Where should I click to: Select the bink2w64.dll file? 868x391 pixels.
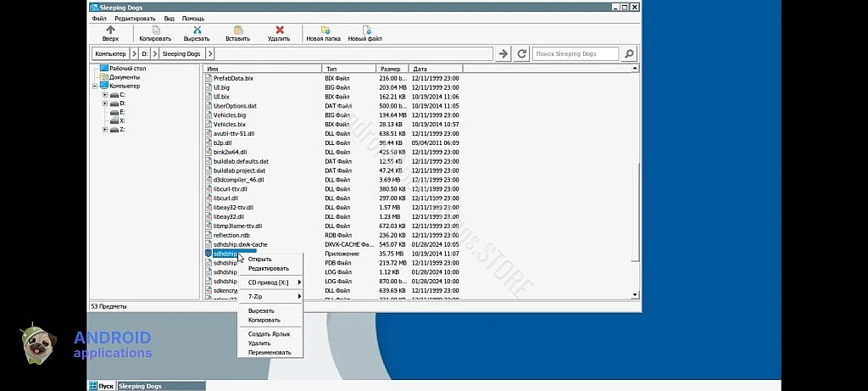(230, 152)
